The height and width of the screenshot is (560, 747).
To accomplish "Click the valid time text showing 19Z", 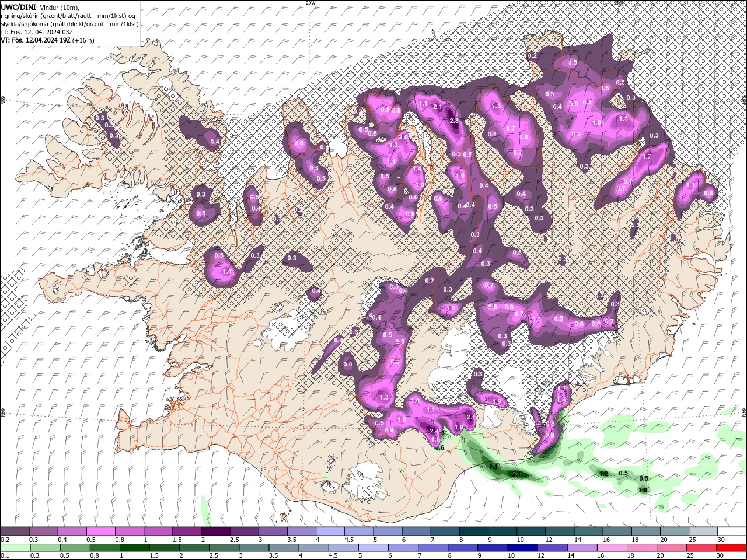I will coord(35,40).
